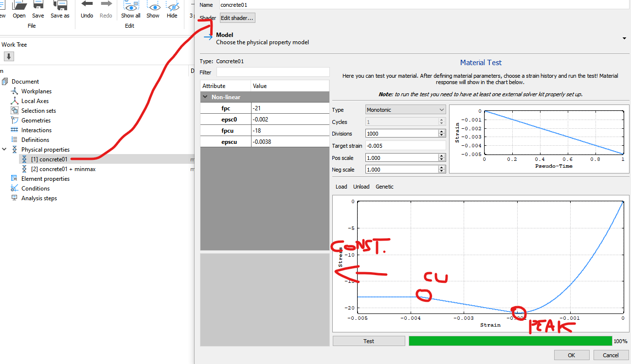This screenshot has height=364, width=631.
Task: Select the Definitions tree item
Action: click(x=35, y=140)
